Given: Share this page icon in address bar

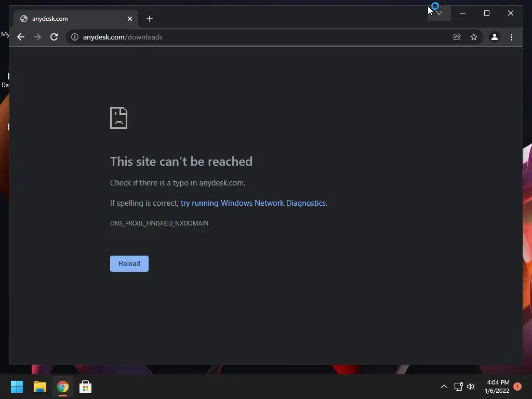Looking at the screenshot, I should pos(457,37).
